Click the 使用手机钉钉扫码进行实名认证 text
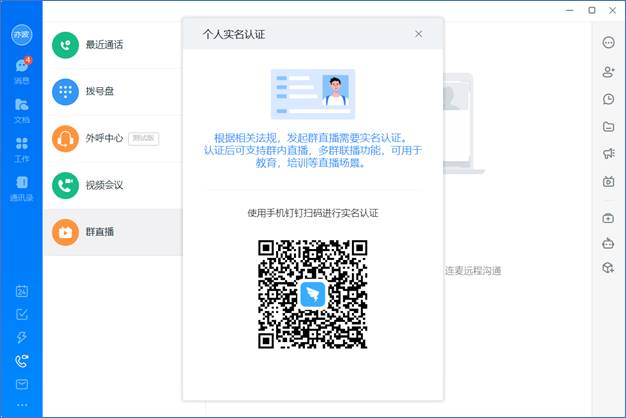This screenshot has width=626, height=418. (x=313, y=213)
